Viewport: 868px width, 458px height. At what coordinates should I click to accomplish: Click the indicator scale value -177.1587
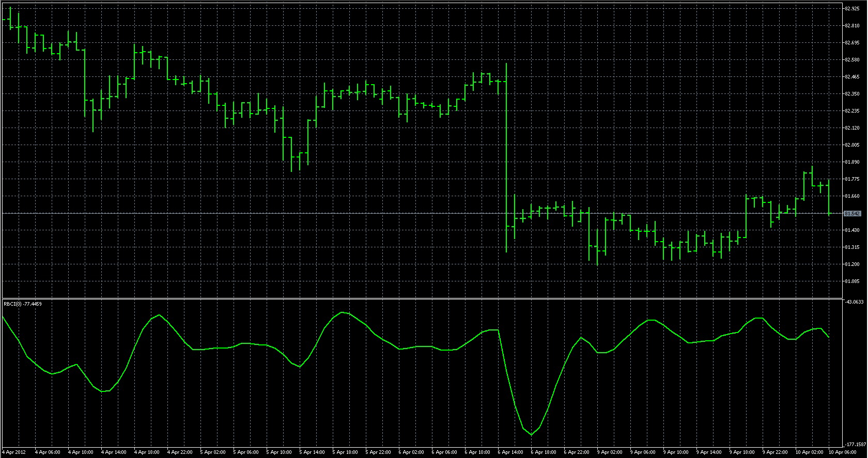point(855,444)
